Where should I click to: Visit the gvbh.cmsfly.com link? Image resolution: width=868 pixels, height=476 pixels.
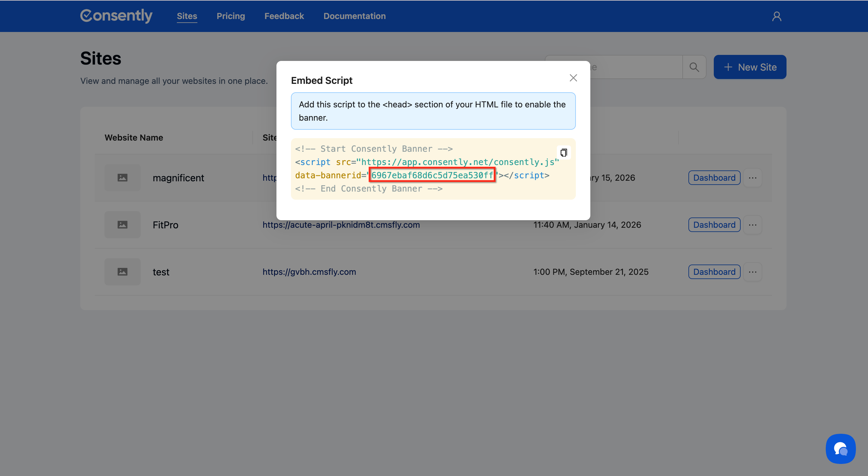point(309,272)
